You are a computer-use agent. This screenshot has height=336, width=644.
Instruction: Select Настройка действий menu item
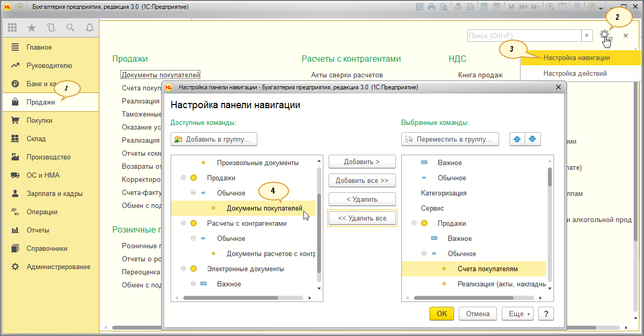575,74
